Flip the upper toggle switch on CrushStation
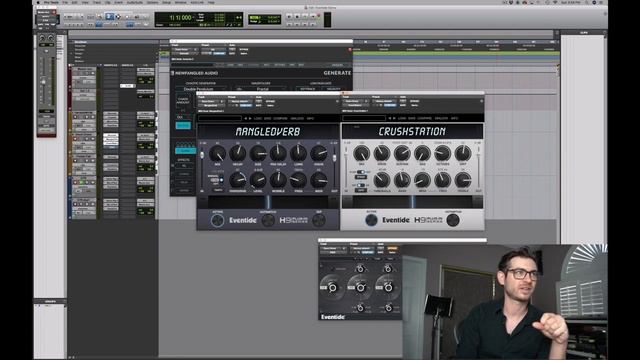The image size is (640, 360). coord(361,172)
